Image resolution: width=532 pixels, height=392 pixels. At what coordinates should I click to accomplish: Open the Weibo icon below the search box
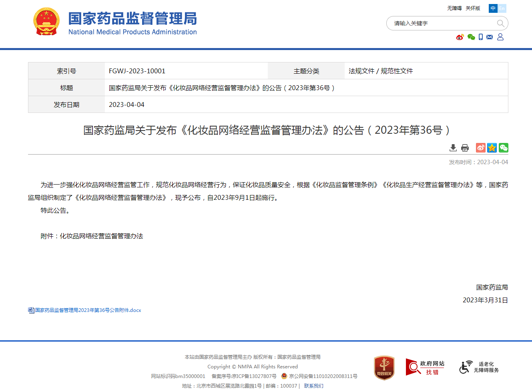pyautogui.click(x=460, y=37)
